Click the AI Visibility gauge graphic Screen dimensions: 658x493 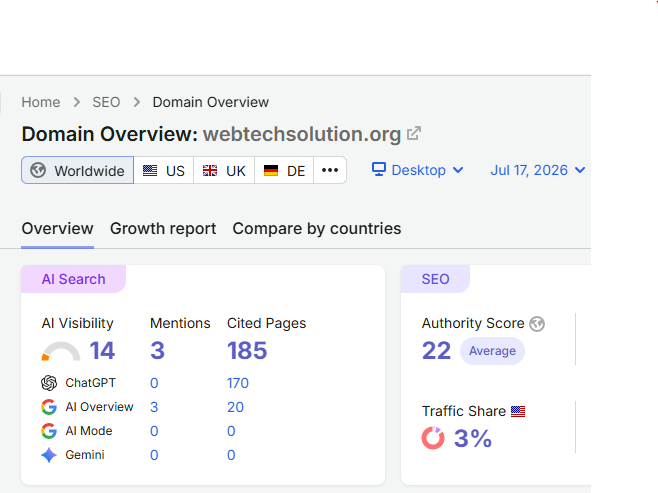tap(61, 351)
